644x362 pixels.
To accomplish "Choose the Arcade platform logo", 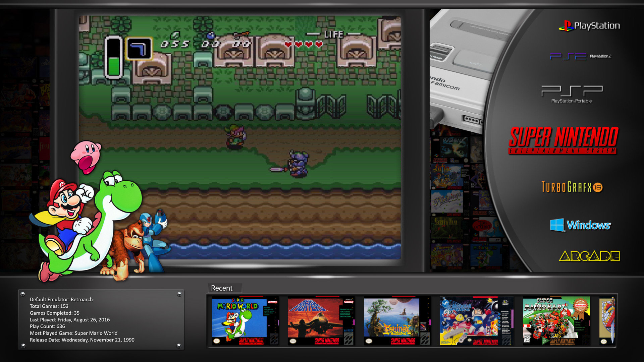I will 589,256.
